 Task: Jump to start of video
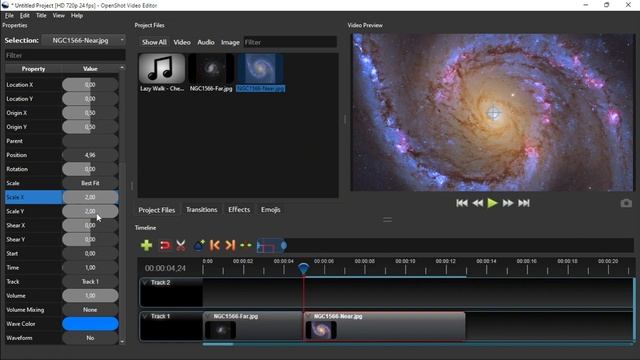tap(462, 203)
